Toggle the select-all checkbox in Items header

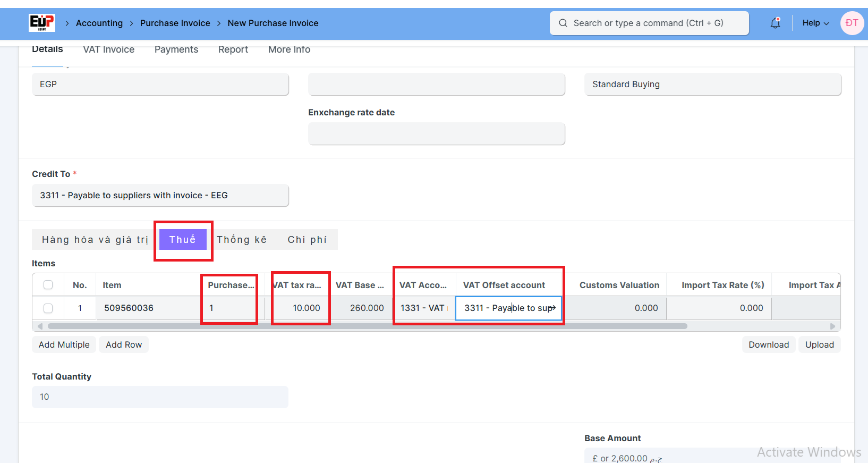point(48,285)
